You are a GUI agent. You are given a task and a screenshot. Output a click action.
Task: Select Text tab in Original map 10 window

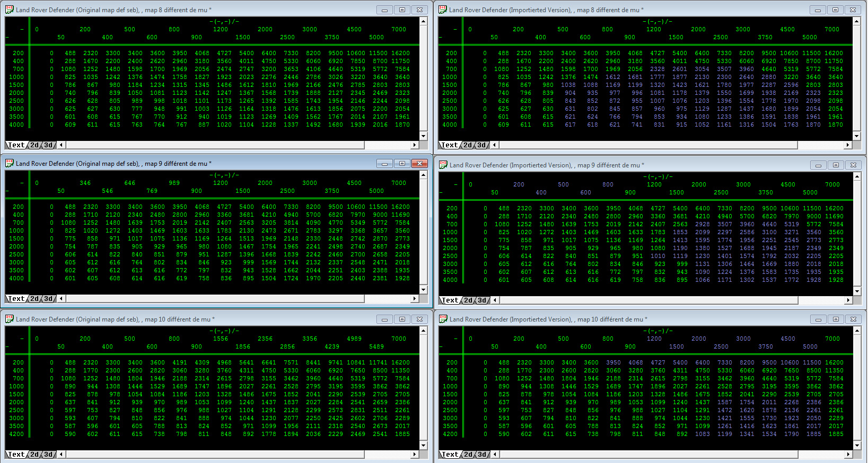coord(16,454)
